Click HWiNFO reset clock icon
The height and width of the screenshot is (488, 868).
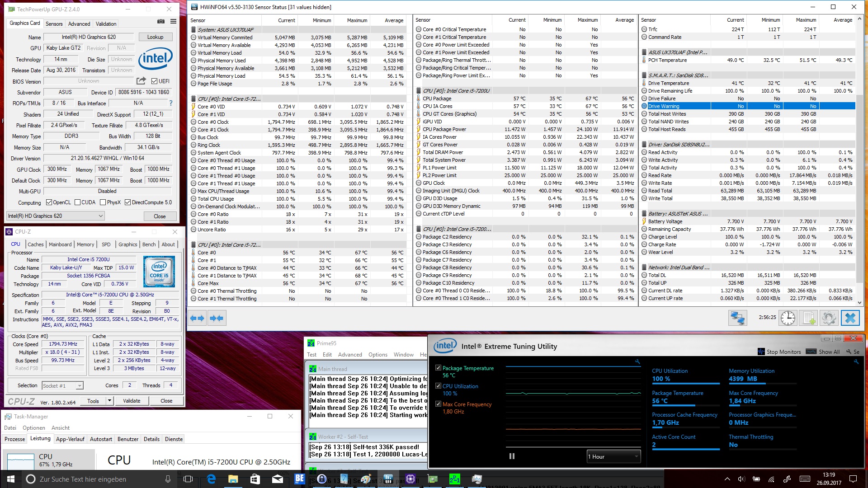click(788, 318)
